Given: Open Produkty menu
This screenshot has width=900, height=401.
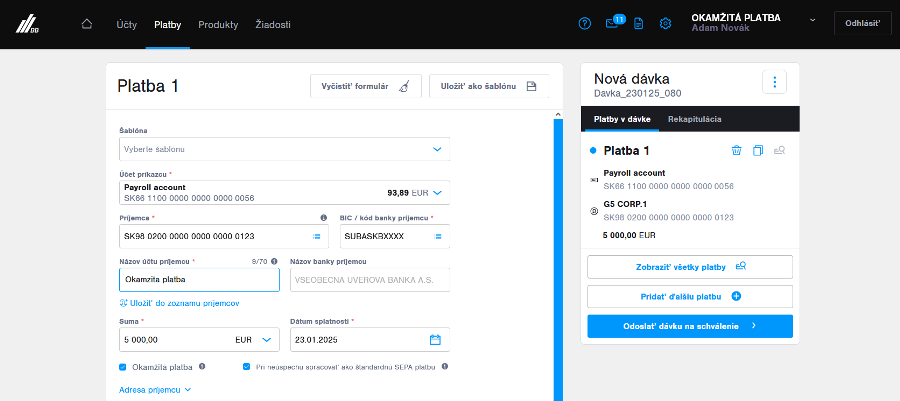Looking at the screenshot, I should tap(218, 25).
